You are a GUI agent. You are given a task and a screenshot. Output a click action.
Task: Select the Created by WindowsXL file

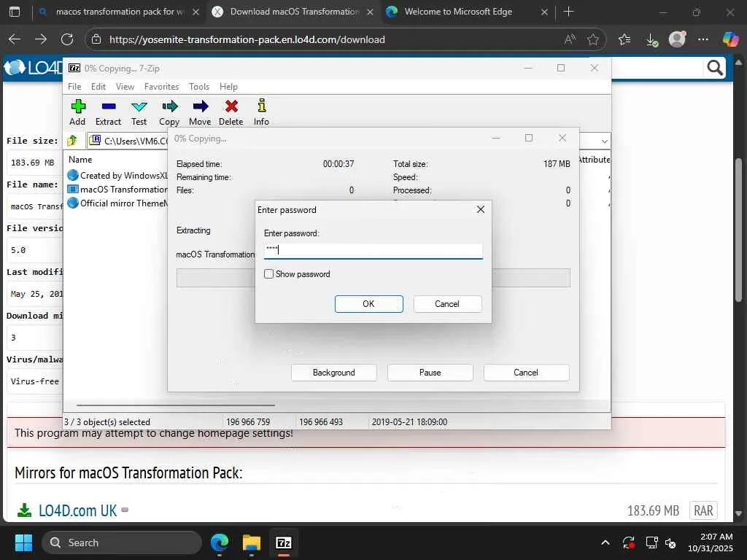tap(117, 175)
